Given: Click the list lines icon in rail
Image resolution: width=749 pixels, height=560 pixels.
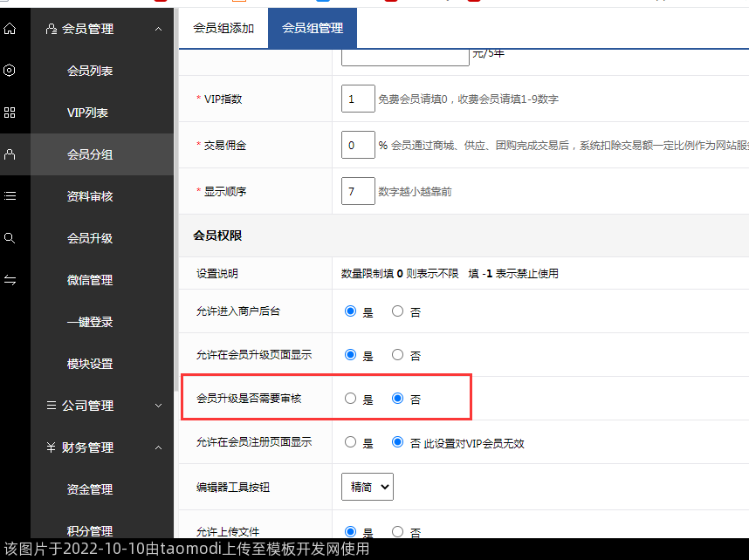Looking at the screenshot, I should pos(10,196).
